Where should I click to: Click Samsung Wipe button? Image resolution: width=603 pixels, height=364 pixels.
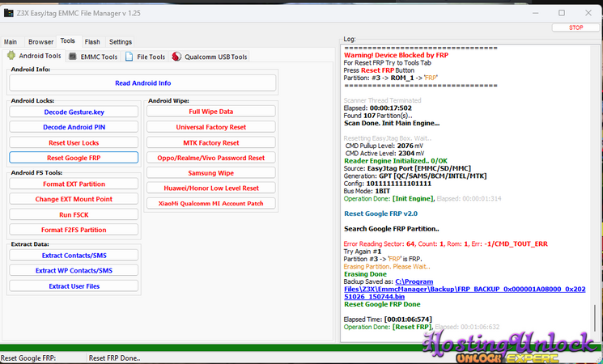point(210,173)
